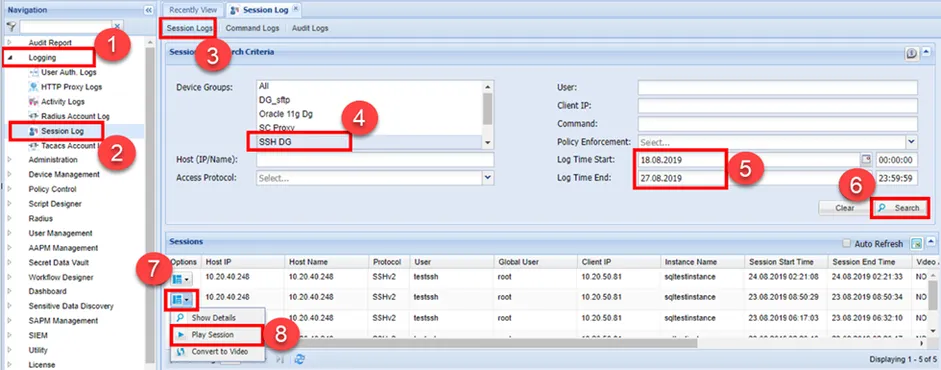Click the Session Start Time column header
The image size is (941, 370).
coord(786,262)
